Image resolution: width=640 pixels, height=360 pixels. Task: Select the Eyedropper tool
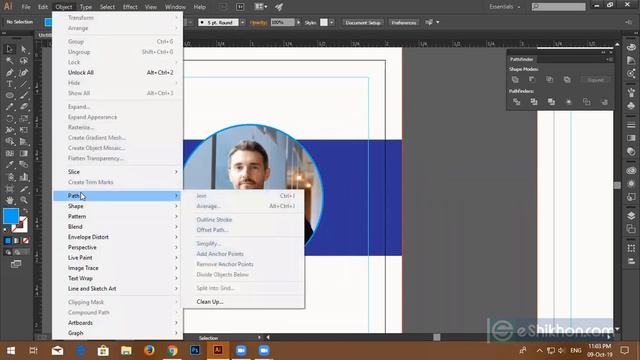(x=9, y=165)
